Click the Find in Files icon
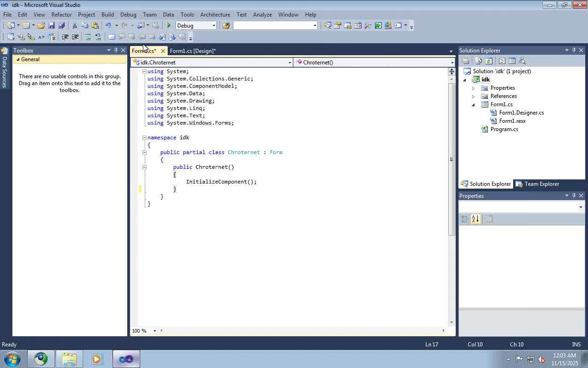The height and width of the screenshot is (368, 588). click(x=226, y=26)
